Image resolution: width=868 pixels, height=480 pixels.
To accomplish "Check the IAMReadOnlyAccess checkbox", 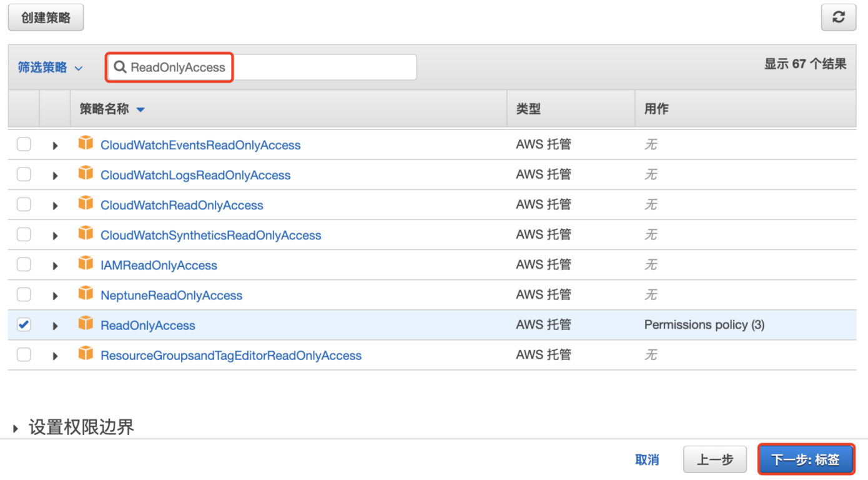I will (24, 264).
